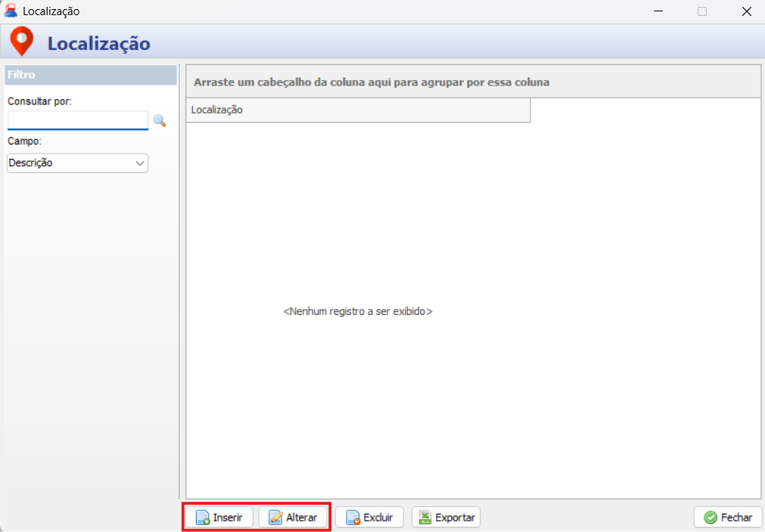This screenshot has width=765, height=532.
Task: Sort by the Localização column header
Action: (x=357, y=110)
